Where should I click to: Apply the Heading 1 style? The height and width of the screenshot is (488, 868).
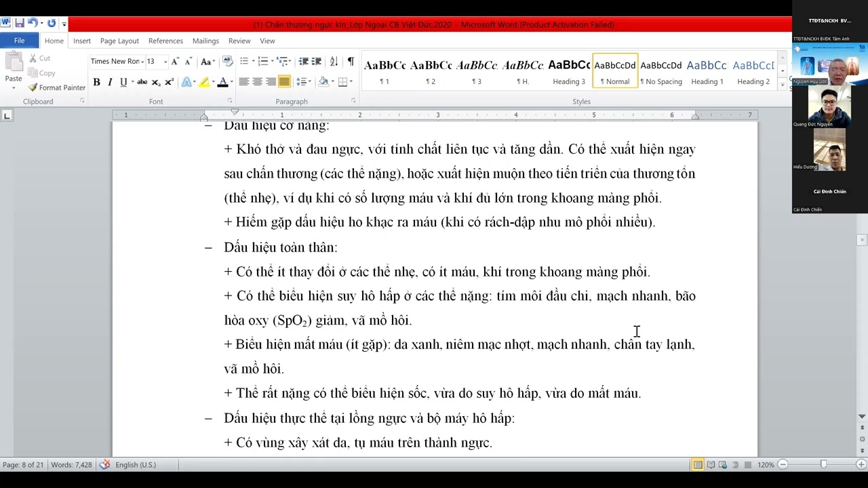(x=707, y=72)
